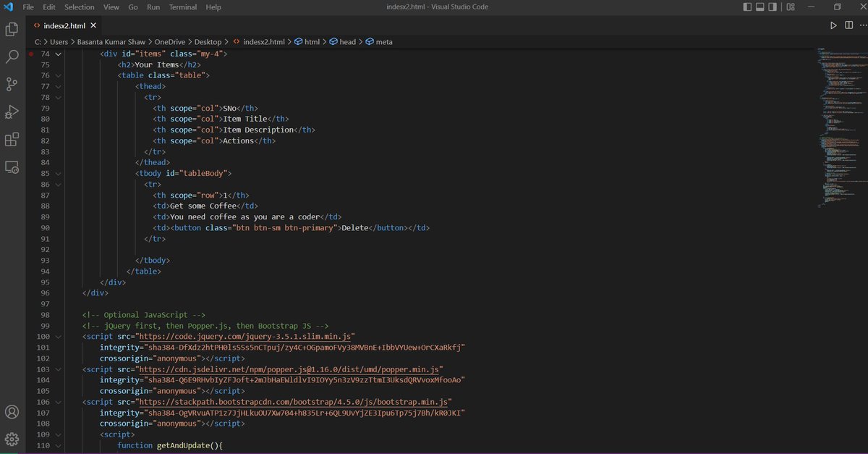This screenshot has height=454, width=868.
Task: Click the Basanta Kumar Shaw breadcrumb
Action: pos(111,42)
